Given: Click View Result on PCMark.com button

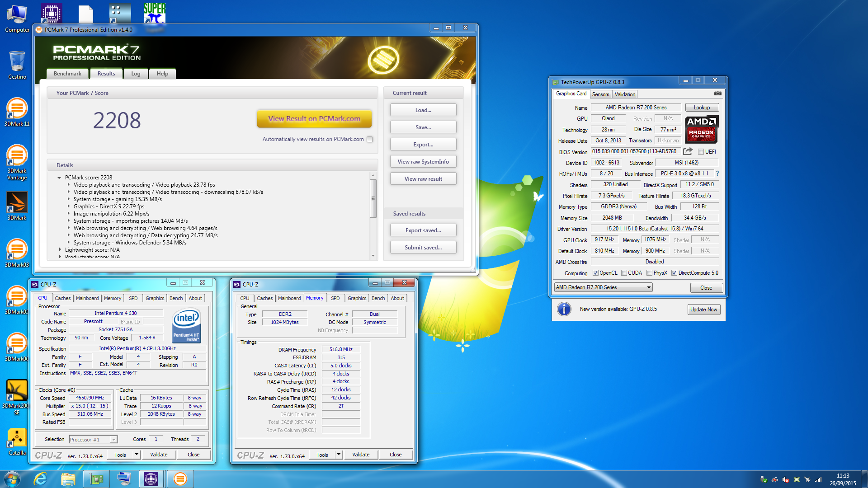Looking at the screenshot, I should pyautogui.click(x=314, y=119).
